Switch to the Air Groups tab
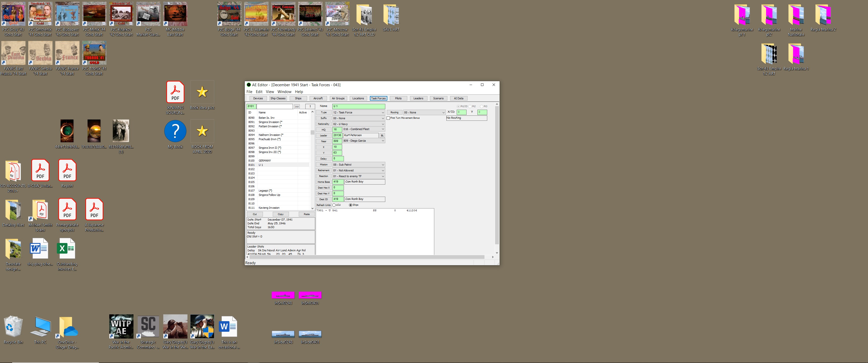This screenshot has width=868, height=363. [338, 98]
